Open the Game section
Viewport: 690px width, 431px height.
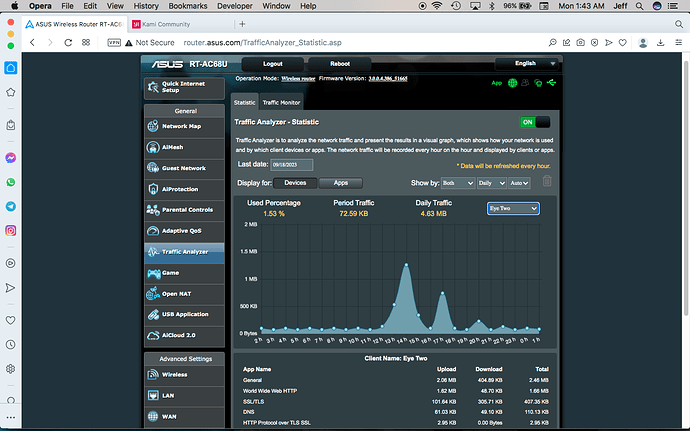(184, 273)
